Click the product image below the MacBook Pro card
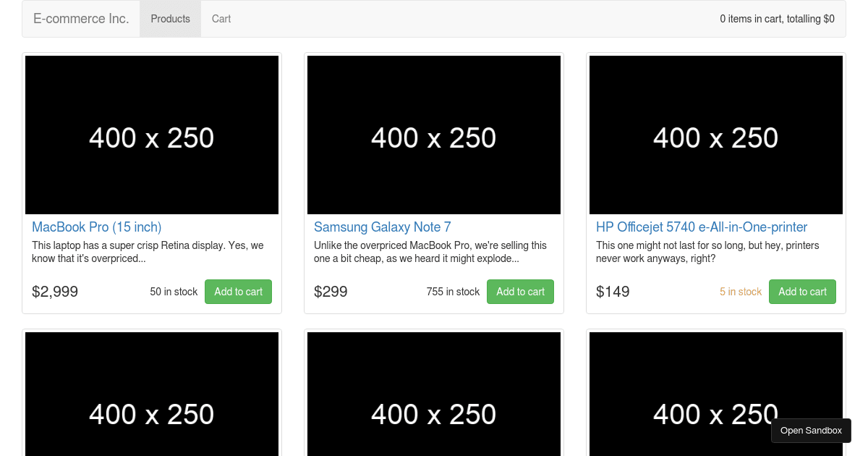The image size is (868, 456). click(152, 394)
